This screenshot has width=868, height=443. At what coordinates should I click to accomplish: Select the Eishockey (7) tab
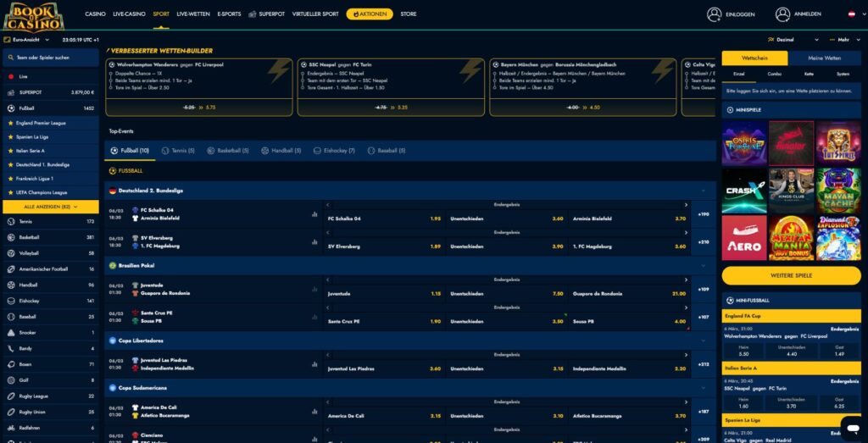pyautogui.click(x=334, y=151)
